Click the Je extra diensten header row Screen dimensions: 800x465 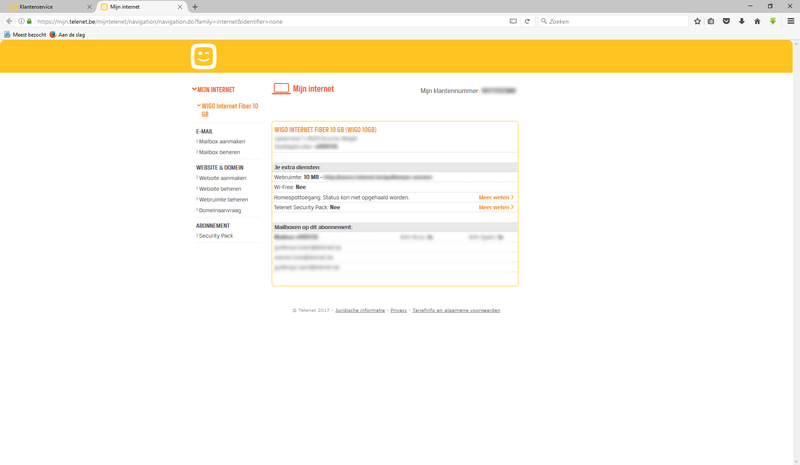tap(395, 167)
